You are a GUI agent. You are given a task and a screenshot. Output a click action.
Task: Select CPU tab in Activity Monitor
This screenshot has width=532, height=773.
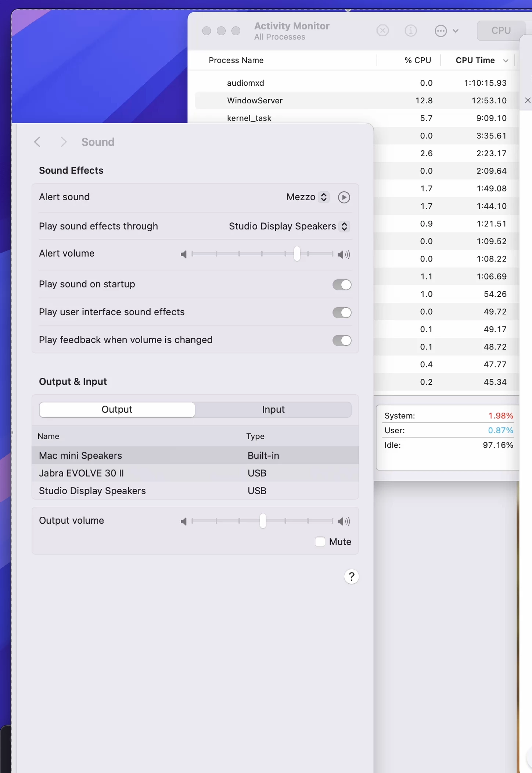[501, 31]
